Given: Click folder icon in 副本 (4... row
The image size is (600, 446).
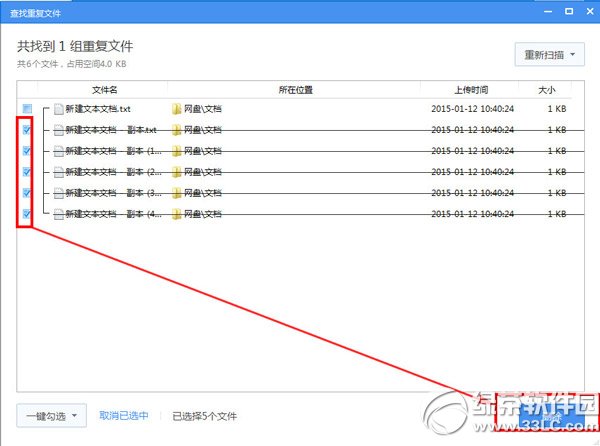Looking at the screenshot, I should [176, 214].
